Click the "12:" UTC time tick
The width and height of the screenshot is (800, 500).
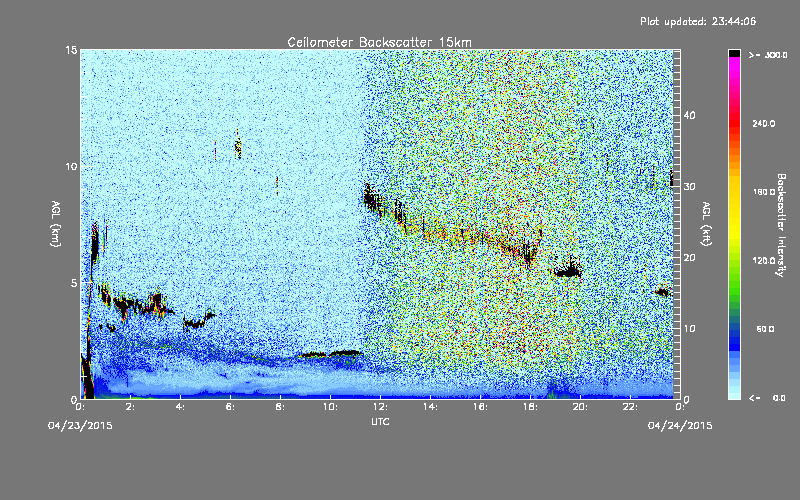click(380, 407)
